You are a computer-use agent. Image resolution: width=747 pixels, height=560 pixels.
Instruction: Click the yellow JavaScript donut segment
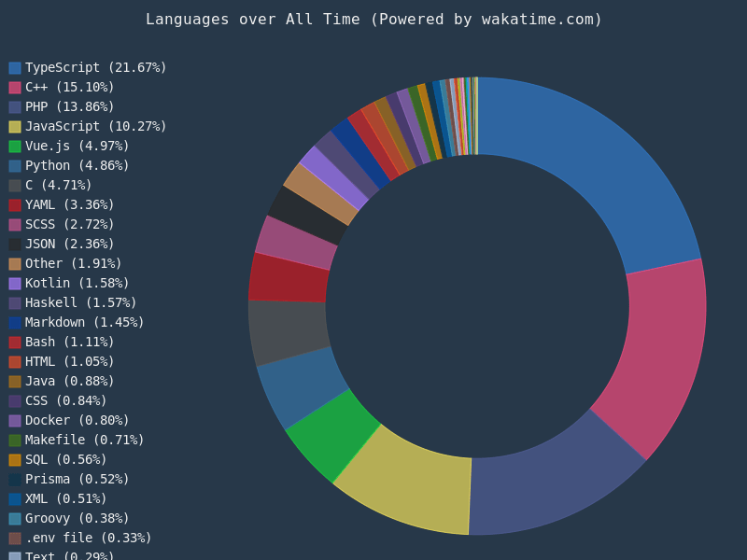pos(411,485)
